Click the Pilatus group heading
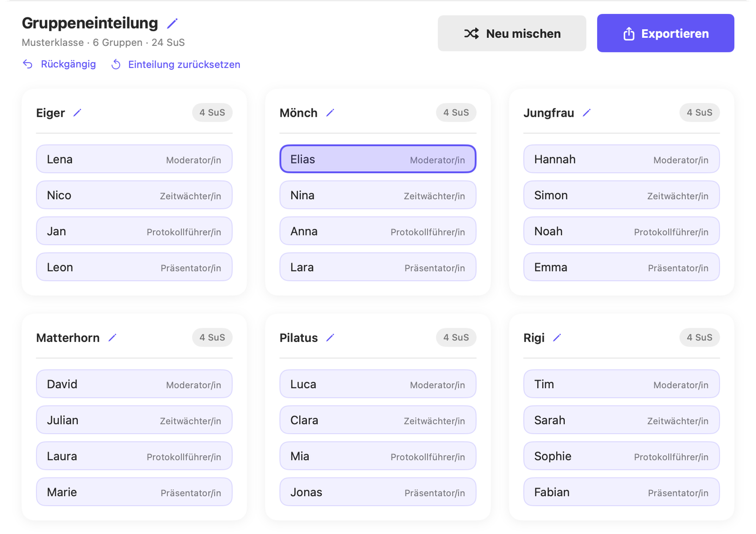756x534 pixels. pos(299,338)
